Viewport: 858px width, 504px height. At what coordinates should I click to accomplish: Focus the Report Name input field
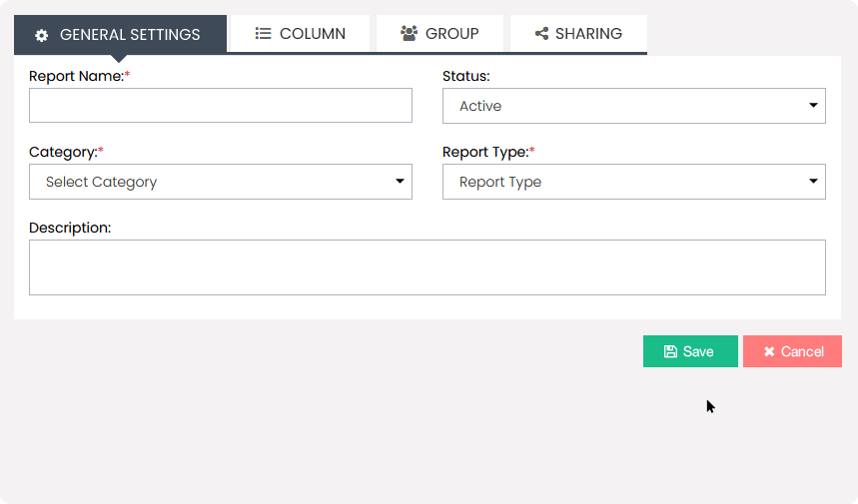coord(221,105)
